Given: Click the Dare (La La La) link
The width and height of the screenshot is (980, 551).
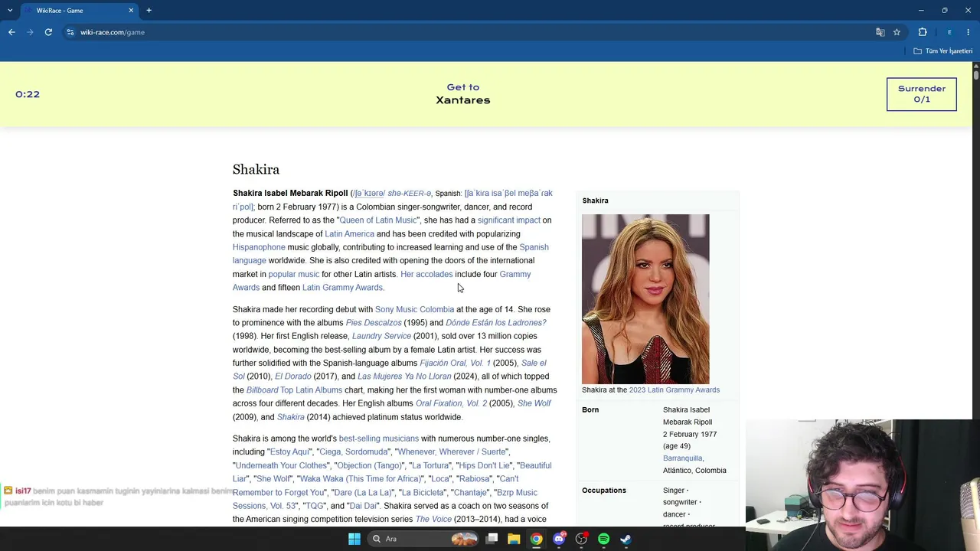Looking at the screenshot, I should tap(363, 493).
